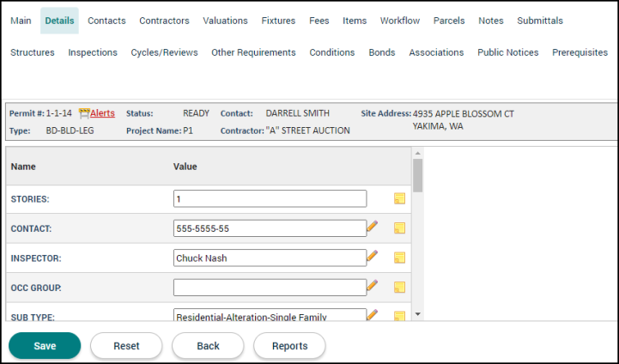Click the empty OCC GROUP input field
The image size is (619, 364).
[270, 287]
